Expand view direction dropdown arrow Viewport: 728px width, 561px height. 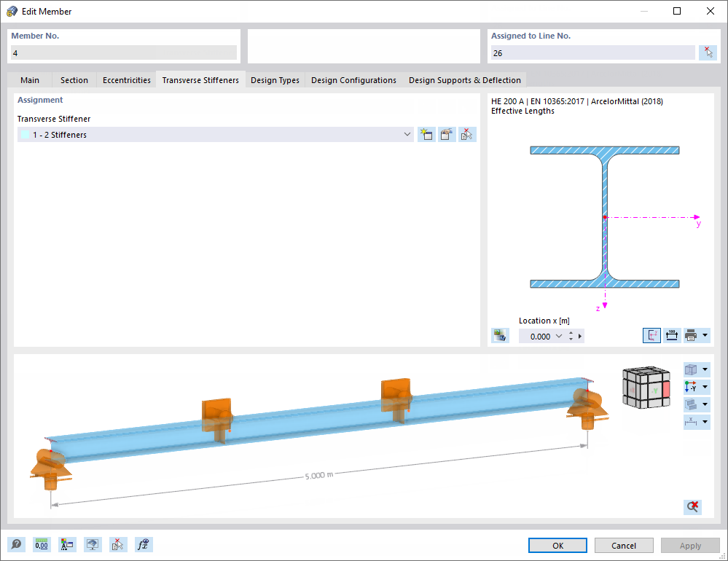705,387
